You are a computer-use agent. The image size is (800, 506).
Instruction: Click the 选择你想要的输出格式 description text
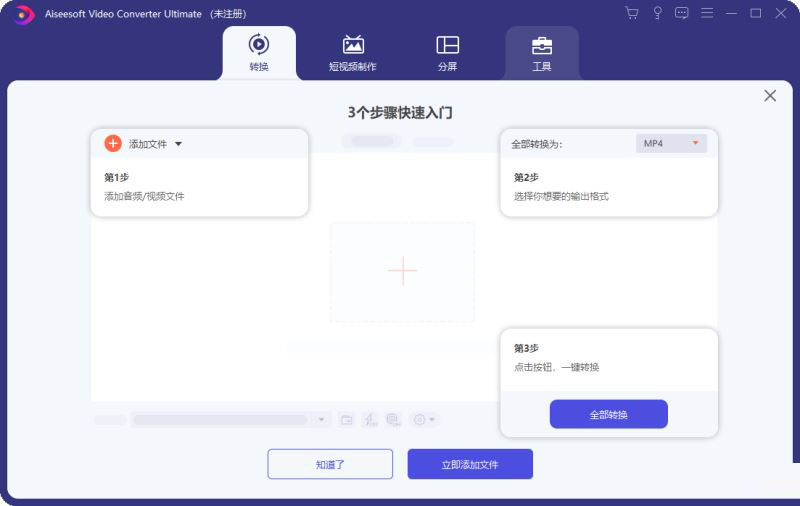coord(561,196)
